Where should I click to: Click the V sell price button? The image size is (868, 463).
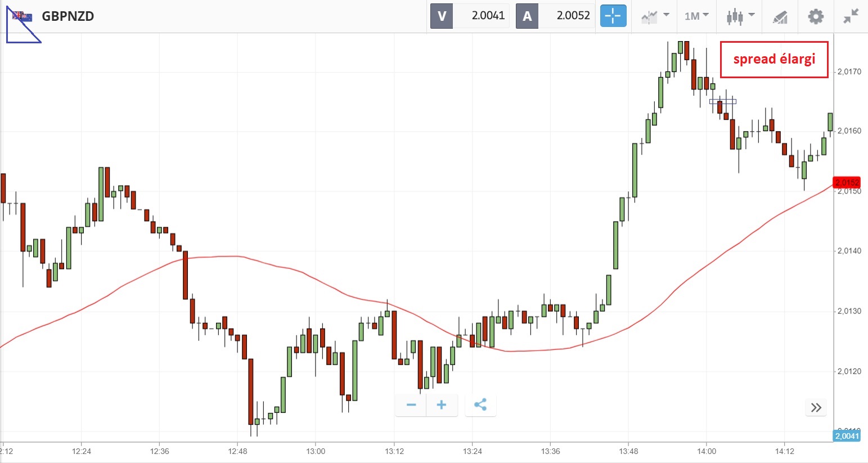442,16
